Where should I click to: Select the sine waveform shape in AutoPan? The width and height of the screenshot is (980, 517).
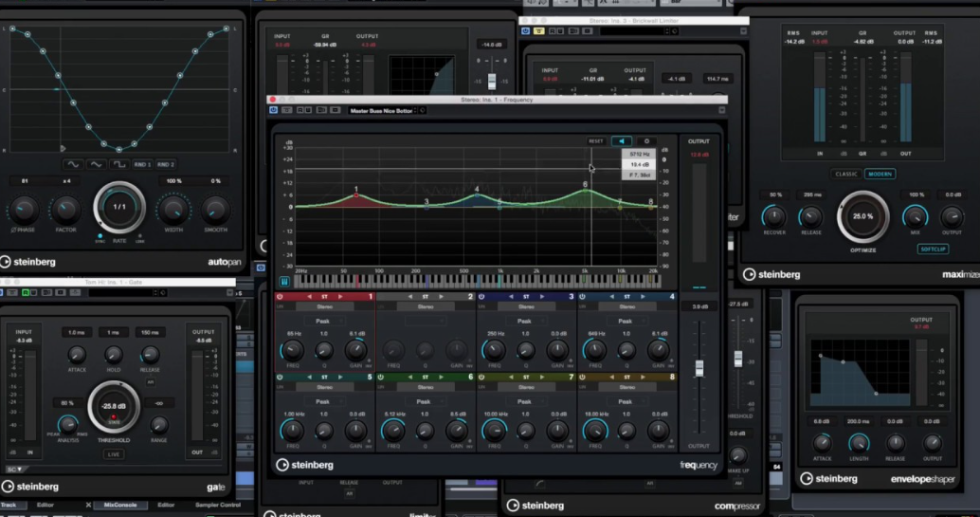(x=72, y=164)
